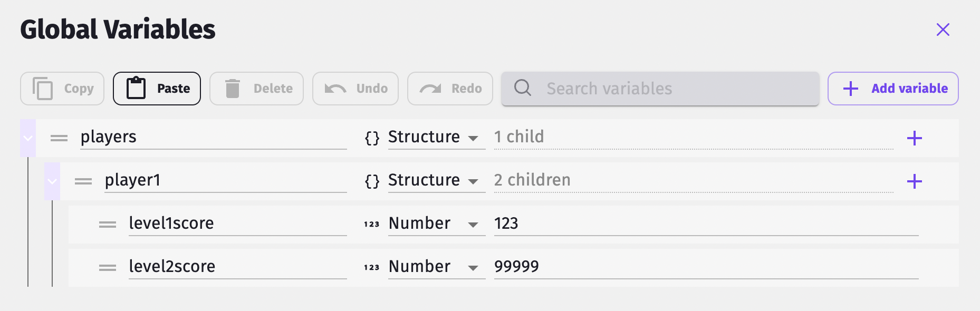This screenshot has height=311, width=980.
Task: Click the drag handle for level1score
Action: point(108,225)
